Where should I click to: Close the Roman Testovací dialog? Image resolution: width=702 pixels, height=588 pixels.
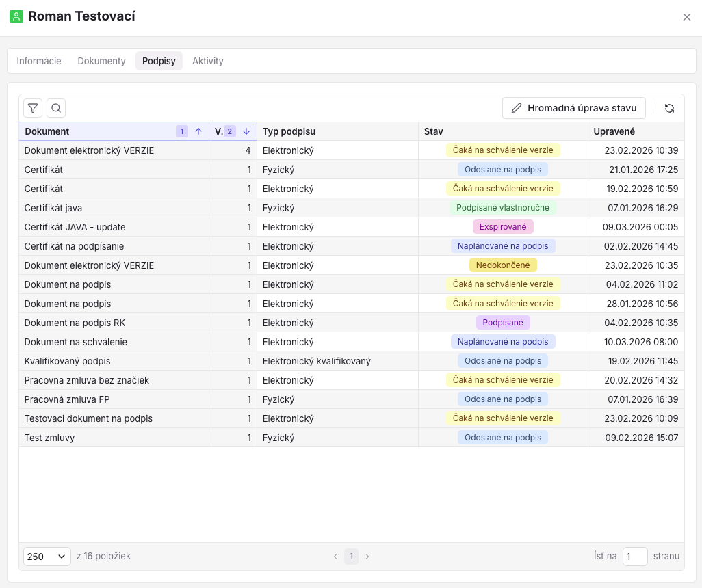[687, 17]
